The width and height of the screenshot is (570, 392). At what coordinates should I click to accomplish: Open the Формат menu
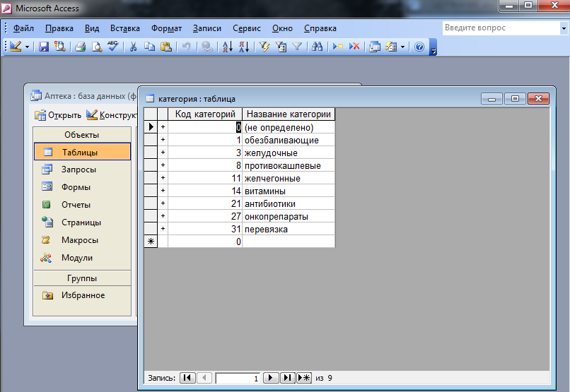coord(166,28)
